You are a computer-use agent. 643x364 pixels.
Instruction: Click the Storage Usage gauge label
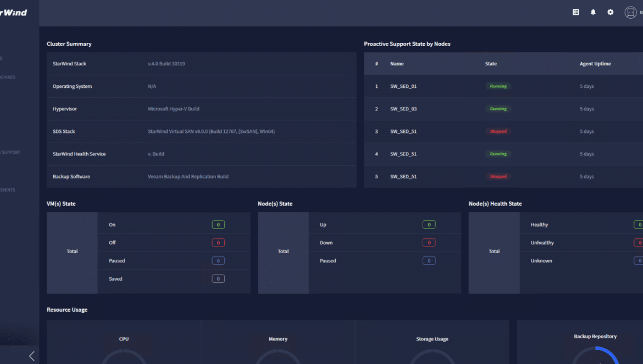click(432, 339)
